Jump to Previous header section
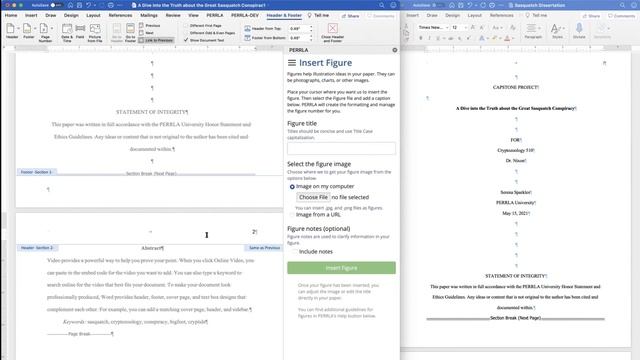Image resolution: width=640 pixels, height=360 pixels. click(150, 25)
